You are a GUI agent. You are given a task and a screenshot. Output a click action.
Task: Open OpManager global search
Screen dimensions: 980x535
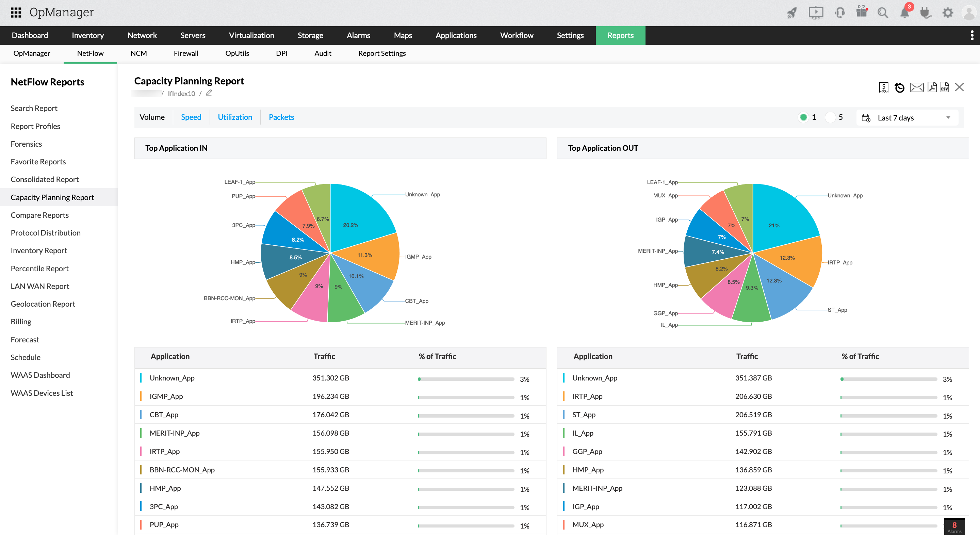tap(883, 13)
